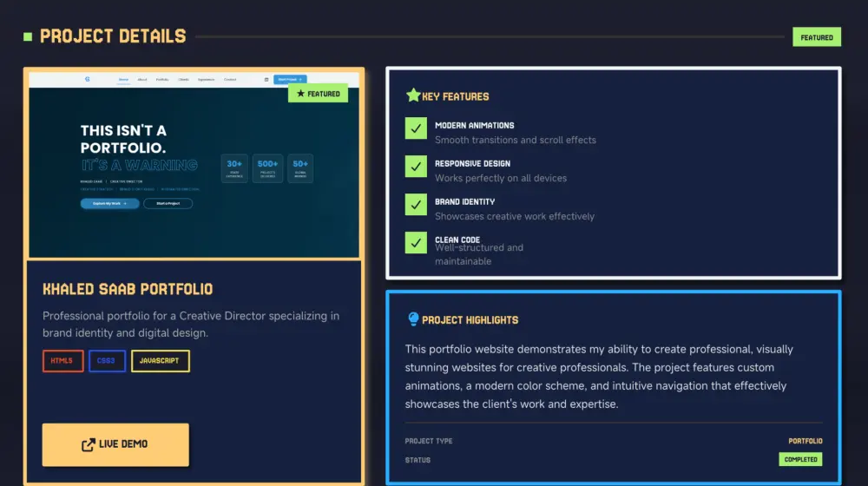Click the Project Details heading
This screenshot has height=486, width=868.
tap(113, 36)
